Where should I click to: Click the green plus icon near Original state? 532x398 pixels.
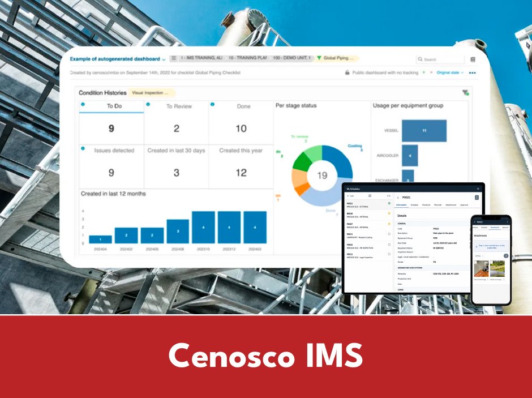(x=423, y=72)
